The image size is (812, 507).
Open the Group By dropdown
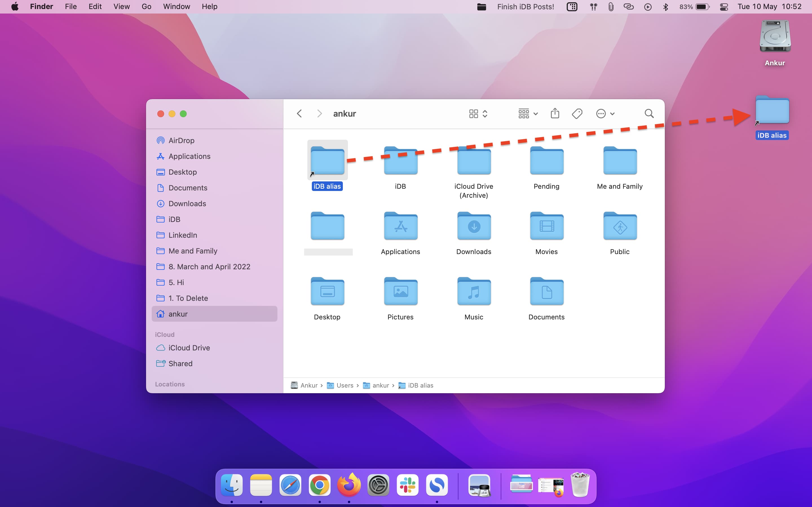528,114
